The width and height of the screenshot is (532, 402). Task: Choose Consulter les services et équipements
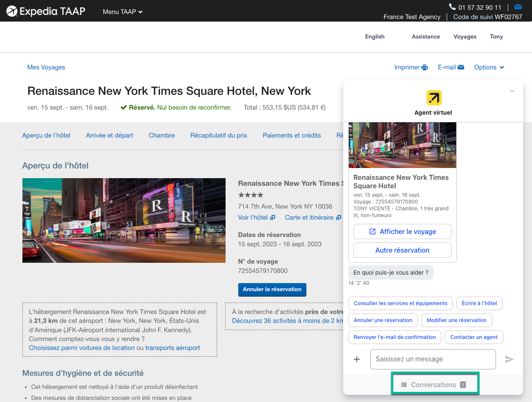point(400,303)
